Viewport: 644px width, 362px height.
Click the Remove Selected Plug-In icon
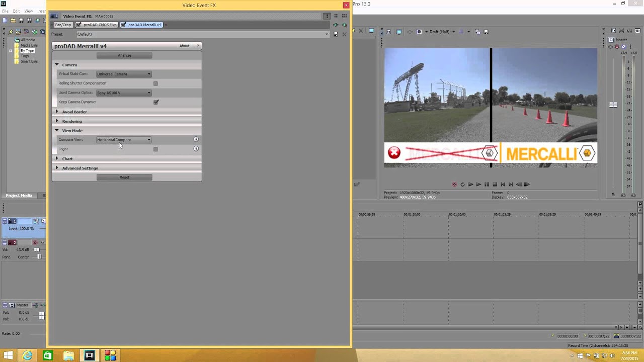345,25
